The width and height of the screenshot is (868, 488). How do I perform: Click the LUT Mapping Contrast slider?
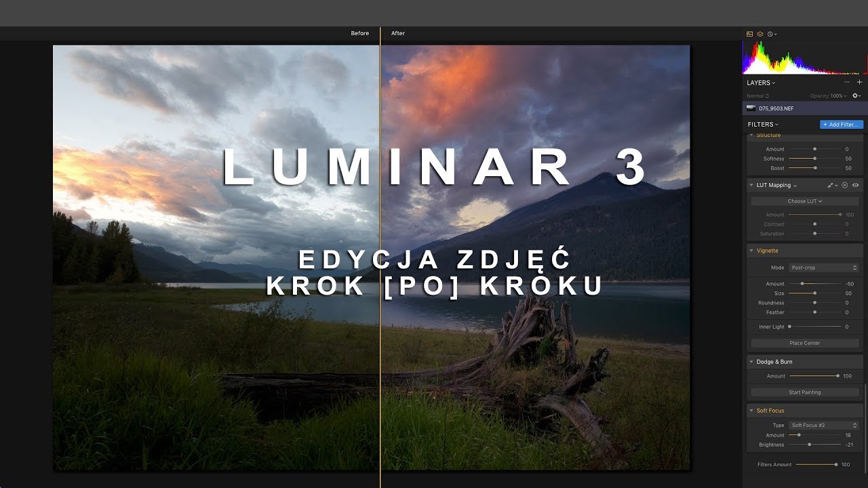[814, 224]
